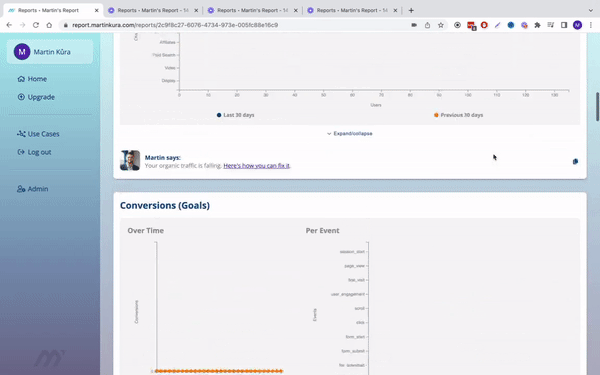Click the address bar URL

click(175, 25)
